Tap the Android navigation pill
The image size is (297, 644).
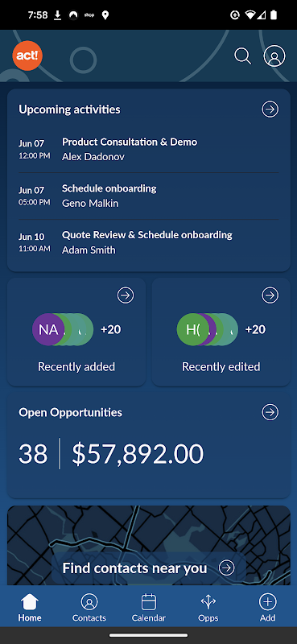[x=148, y=635]
